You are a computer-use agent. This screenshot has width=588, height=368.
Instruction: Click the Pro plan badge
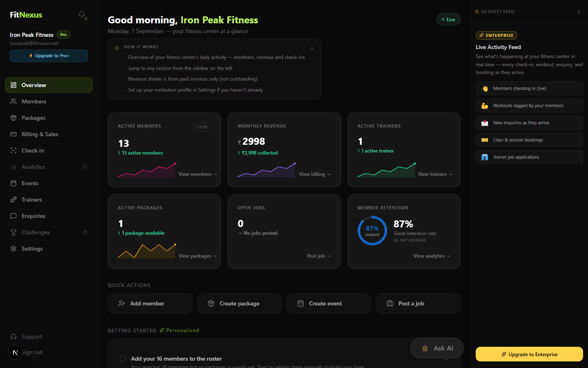coord(63,35)
